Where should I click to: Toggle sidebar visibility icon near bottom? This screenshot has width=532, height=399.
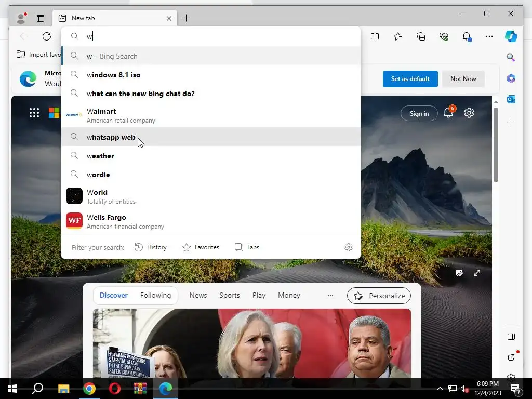(511, 337)
